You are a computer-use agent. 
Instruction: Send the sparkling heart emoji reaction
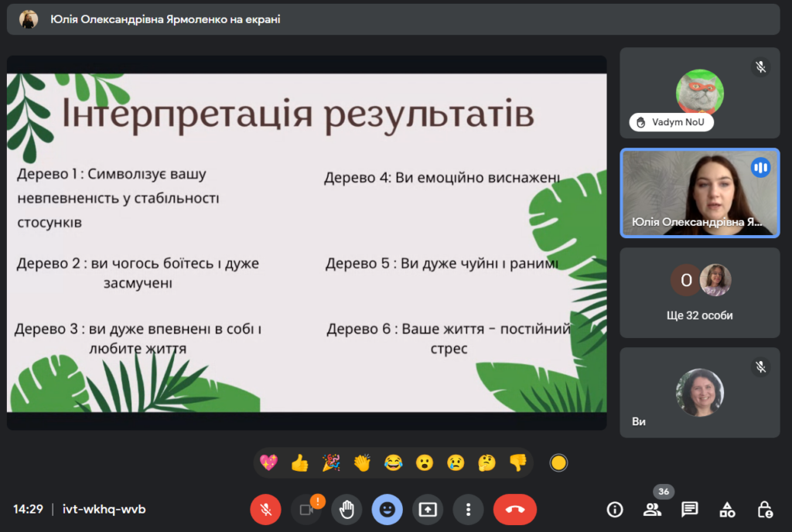click(268, 462)
